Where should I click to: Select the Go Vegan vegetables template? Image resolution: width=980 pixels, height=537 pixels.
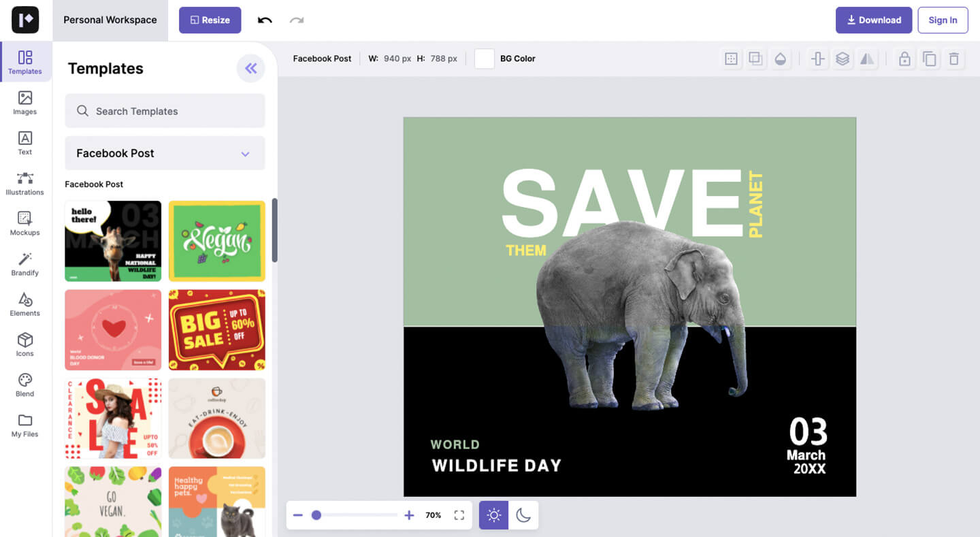[113, 502]
